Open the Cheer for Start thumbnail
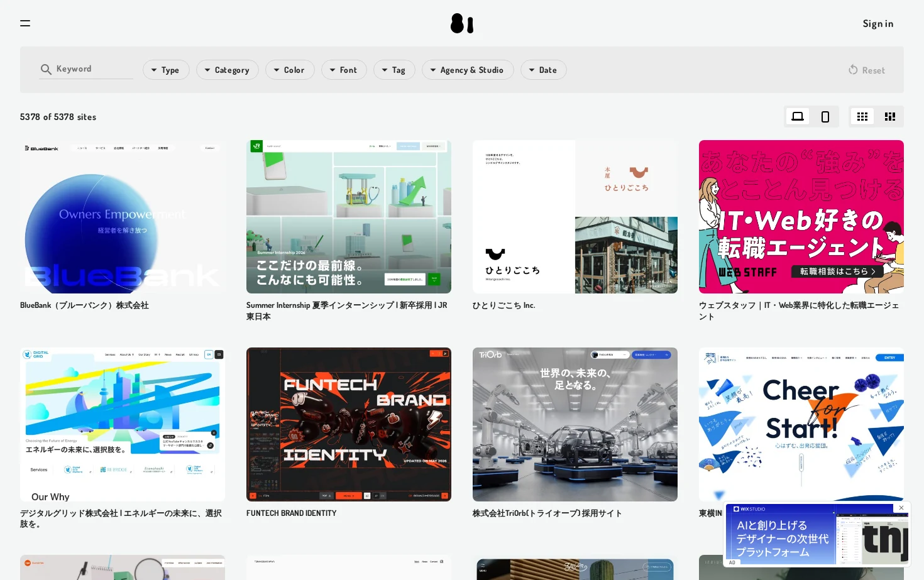This screenshot has width=924, height=580. click(801, 424)
